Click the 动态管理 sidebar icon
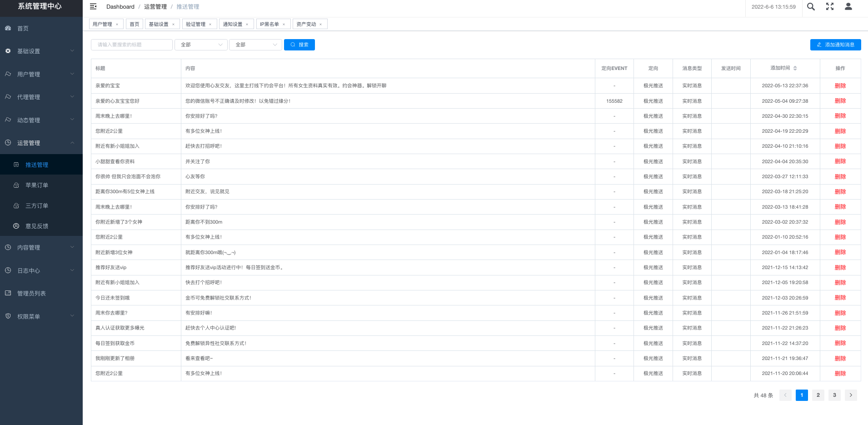 8,120
